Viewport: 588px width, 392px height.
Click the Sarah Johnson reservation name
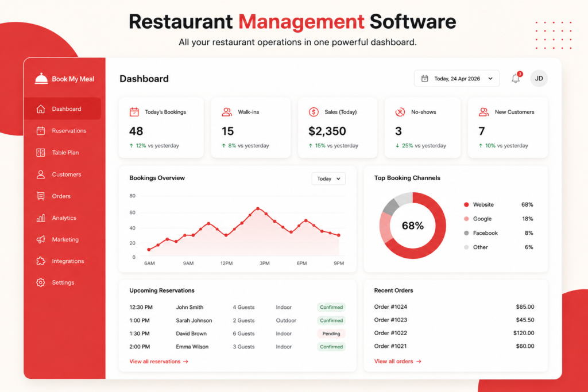[x=194, y=320]
